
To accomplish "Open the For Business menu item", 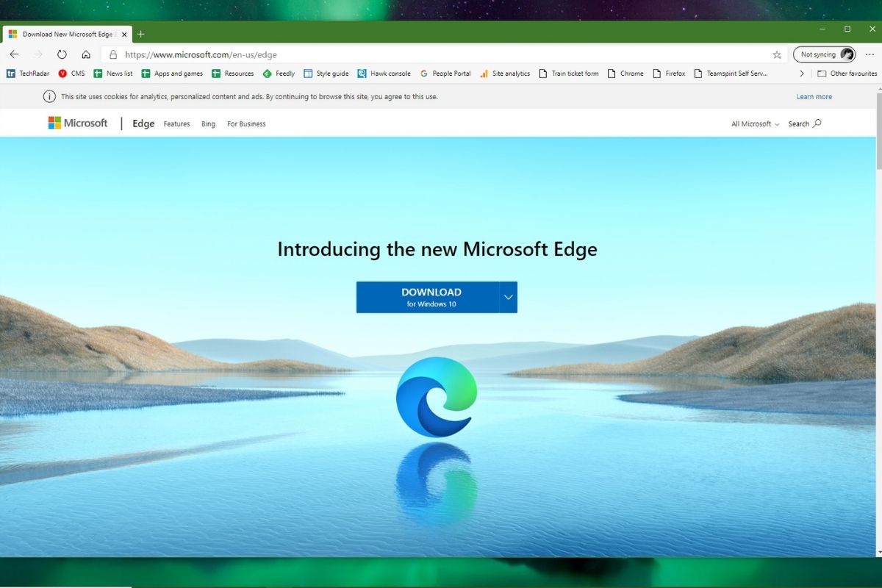I will pyautogui.click(x=246, y=124).
